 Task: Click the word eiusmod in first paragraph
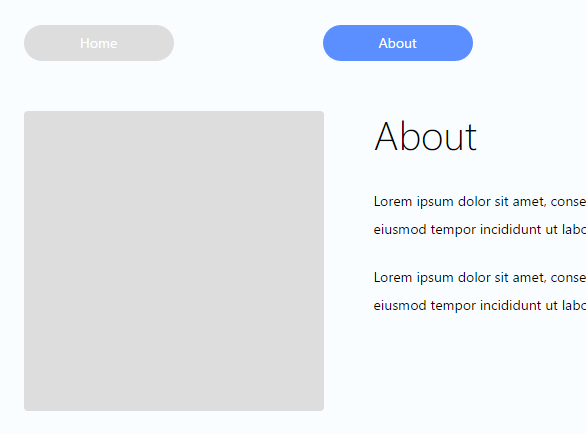400,229
